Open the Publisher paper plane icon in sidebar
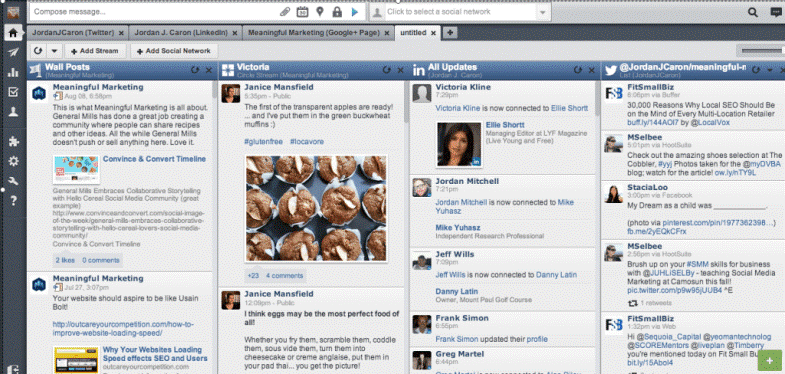 13,53
